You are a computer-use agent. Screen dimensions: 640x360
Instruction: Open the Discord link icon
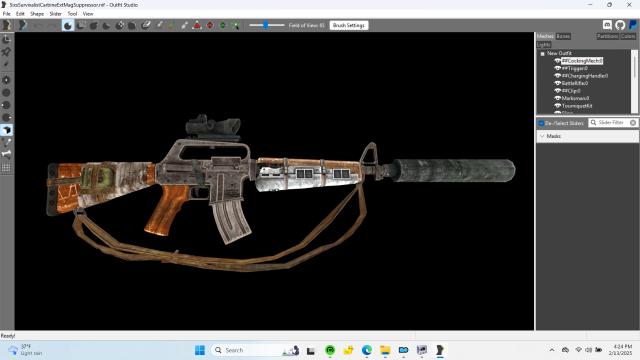607,25
